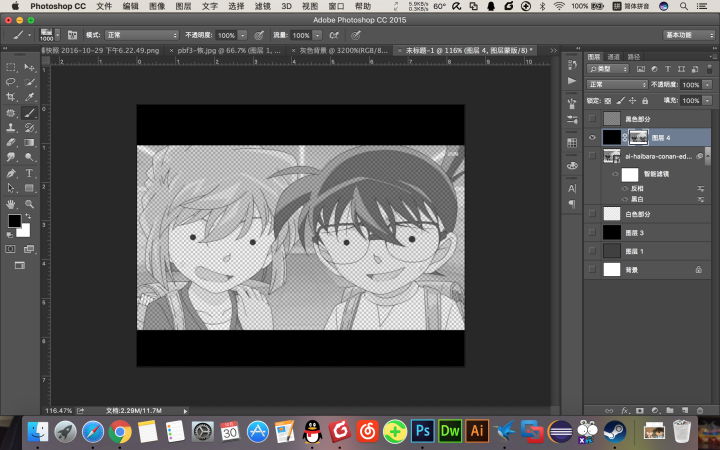Show the ai-haibara-conan smart object layer
720x450 pixels.
coord(592,156)
